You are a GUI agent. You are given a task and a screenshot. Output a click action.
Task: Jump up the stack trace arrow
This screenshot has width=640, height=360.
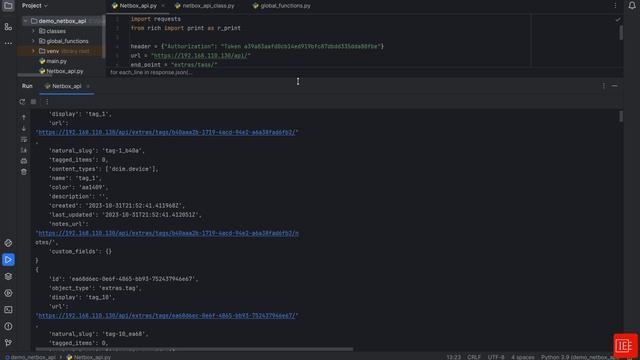point(24,118)
